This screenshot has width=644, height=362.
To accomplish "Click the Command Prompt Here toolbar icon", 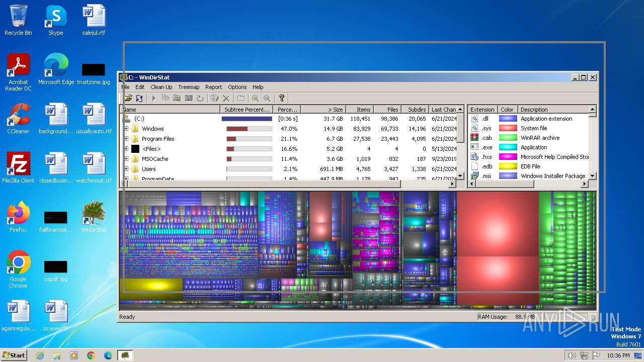I will tap(189, 99).
